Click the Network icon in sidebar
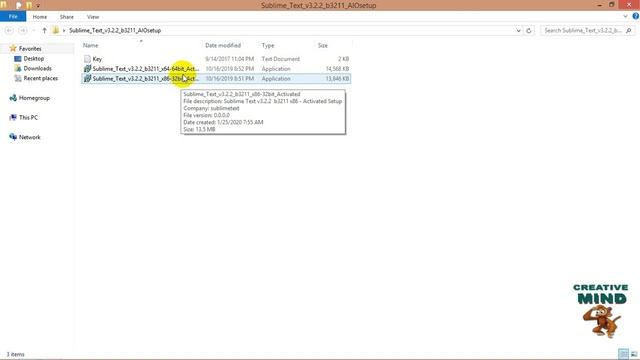 point(13,137)
